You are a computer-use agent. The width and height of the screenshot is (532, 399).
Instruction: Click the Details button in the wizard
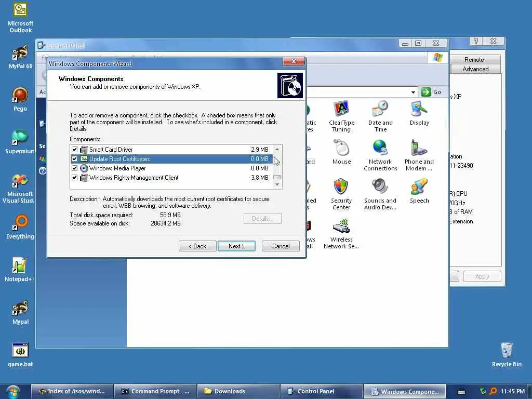point(262,219)
